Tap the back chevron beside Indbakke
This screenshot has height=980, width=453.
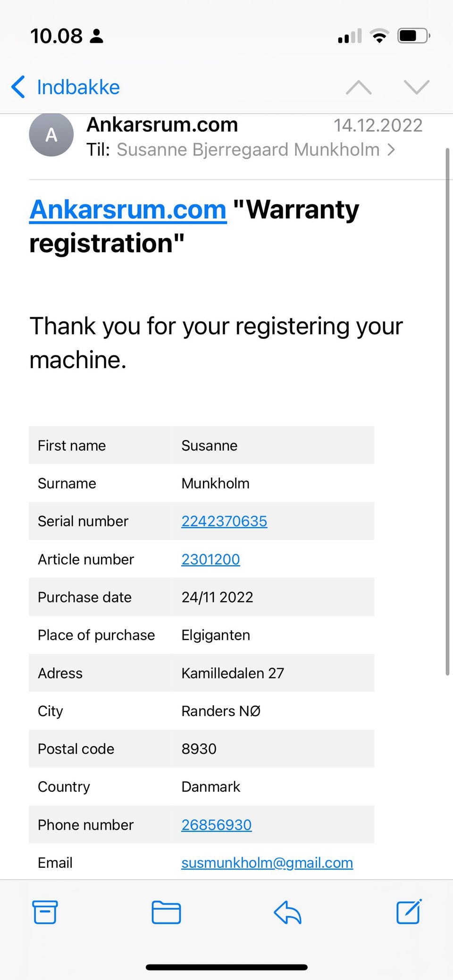click(18, 87)
